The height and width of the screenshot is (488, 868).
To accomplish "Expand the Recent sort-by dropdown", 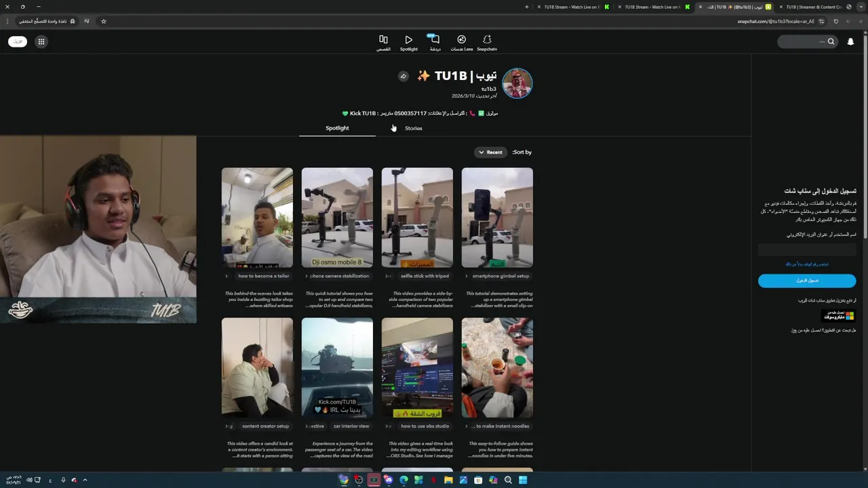I will (x=490, y=152).
